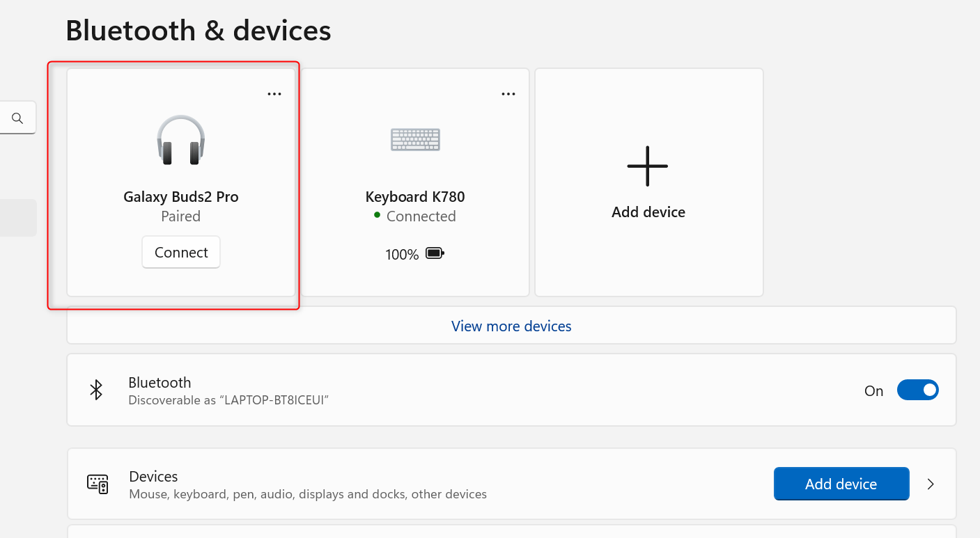The width and height of the screenshot is (980, 538).
Task: Click the Keyboard K780 battery icon
Action: 435,253
